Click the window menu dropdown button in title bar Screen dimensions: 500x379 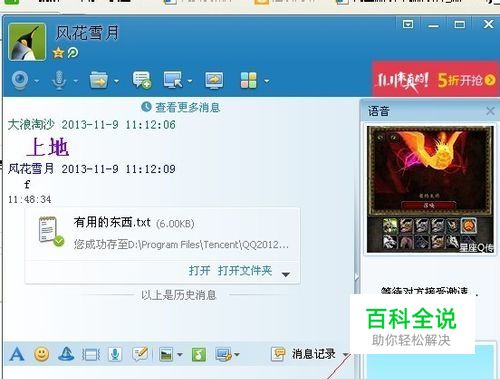(x=408, y=24)
